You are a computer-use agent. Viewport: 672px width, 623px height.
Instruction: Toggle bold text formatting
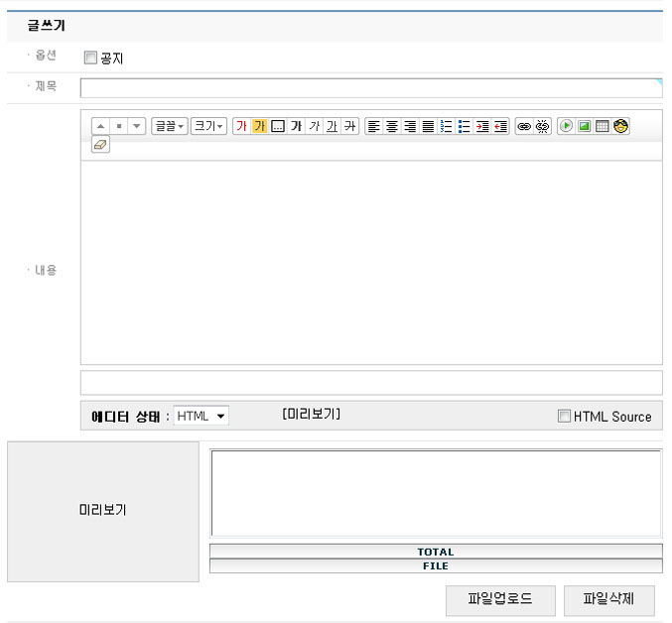pos(296,126)
